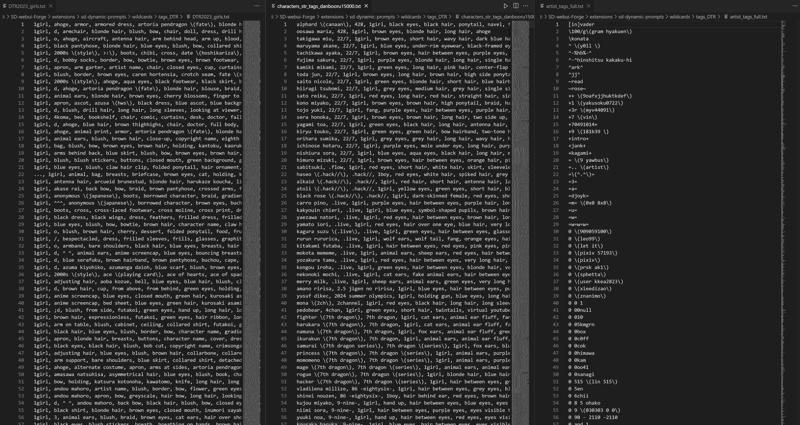Viewport: 800px width, 425px height.
Task: Run the characters_str_tags_danbooru file with play icon
Action: [x=506, y=6]
